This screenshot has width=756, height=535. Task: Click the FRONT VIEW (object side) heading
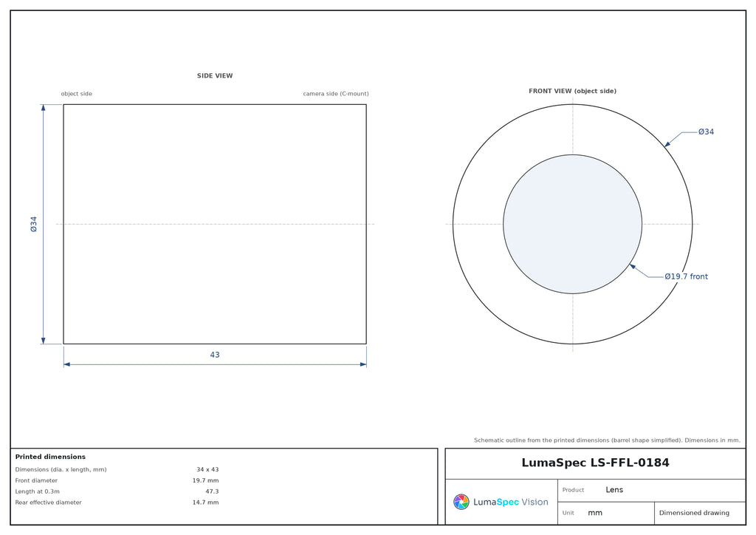[x=572, y=91]
